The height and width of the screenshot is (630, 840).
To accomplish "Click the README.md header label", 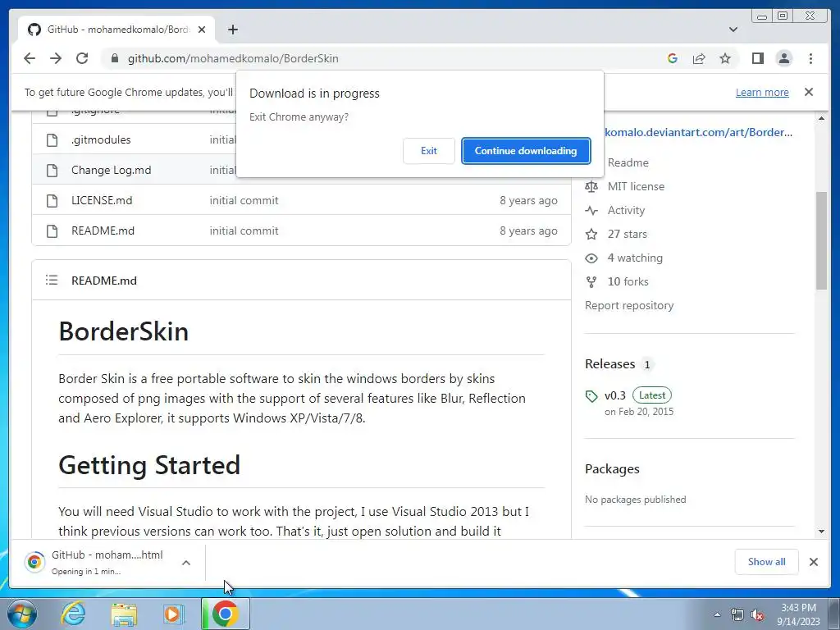I will click(104, 281).
